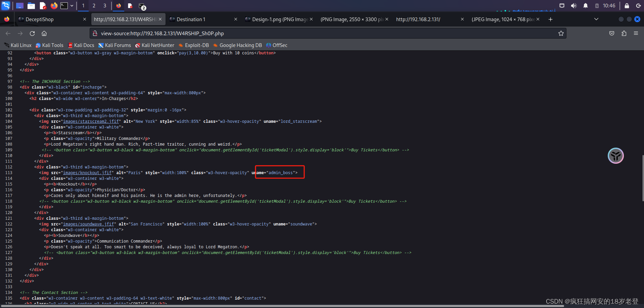The width and height of the screenshot is (644, 308).
Task: Go back one page
Action: [x=8, y=33]
